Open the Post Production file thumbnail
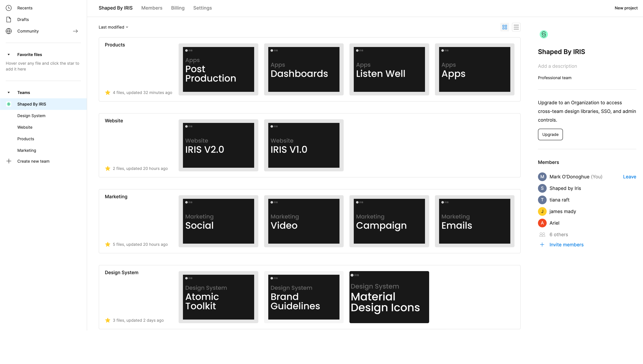 tap(218, 69)
